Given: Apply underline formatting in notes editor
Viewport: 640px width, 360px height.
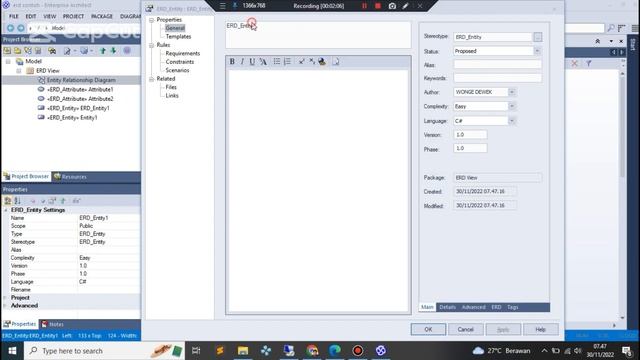Looking at the screenshot, I should [x=252, y=62].
